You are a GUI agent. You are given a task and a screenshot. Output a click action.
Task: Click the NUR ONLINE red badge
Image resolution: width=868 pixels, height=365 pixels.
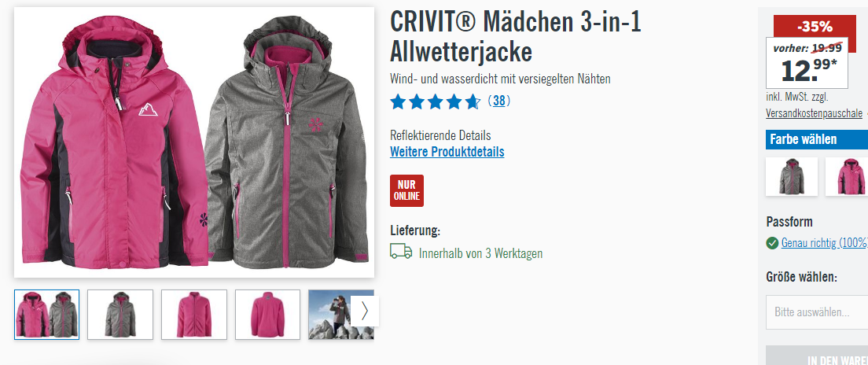click(x=407, y=190)
